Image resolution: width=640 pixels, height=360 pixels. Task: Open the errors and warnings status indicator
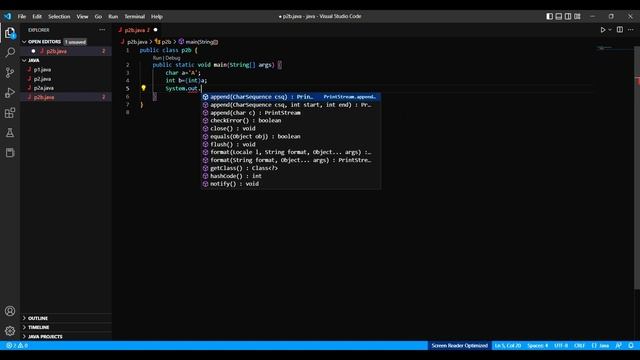pos(17,345)
